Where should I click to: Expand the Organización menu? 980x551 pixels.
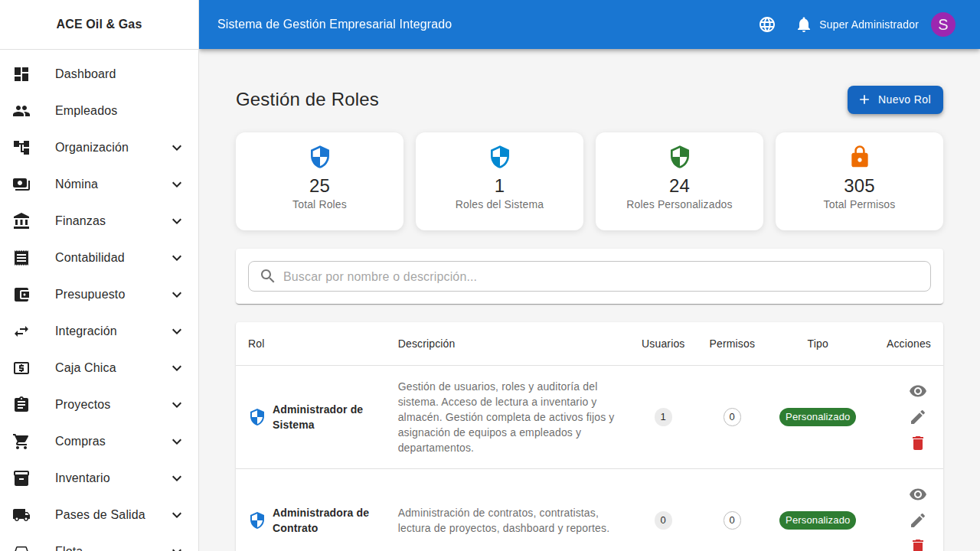click(177, 148)
